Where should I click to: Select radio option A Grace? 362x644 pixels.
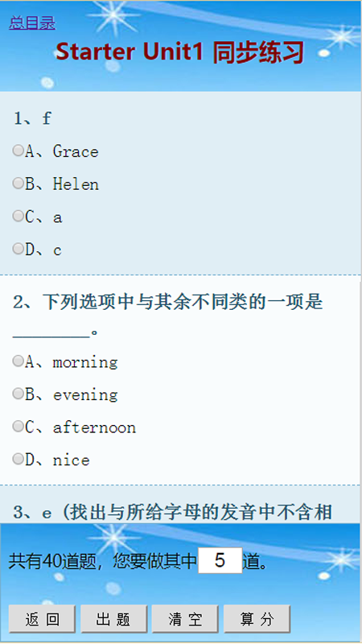[x=18, y=151]
